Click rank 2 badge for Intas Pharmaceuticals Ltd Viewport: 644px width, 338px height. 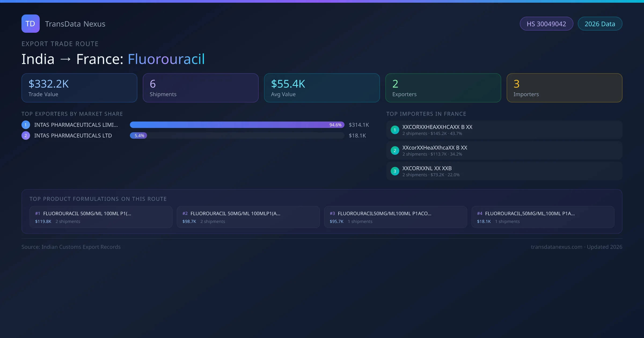click(x=26, y=135)
